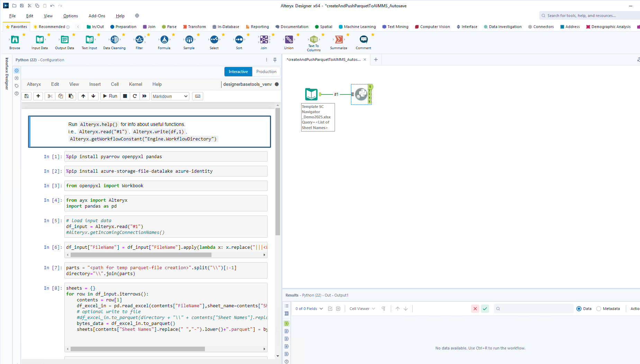
Task: Click the notebook save and checkpoint icon
Action: pyautogui.click(x=27, y=96)
